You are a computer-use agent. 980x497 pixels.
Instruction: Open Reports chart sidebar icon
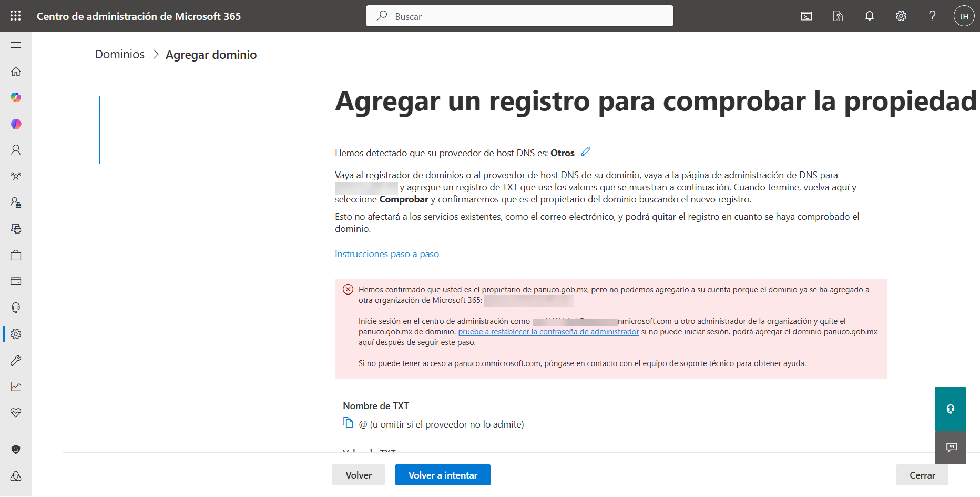[16, 387]
